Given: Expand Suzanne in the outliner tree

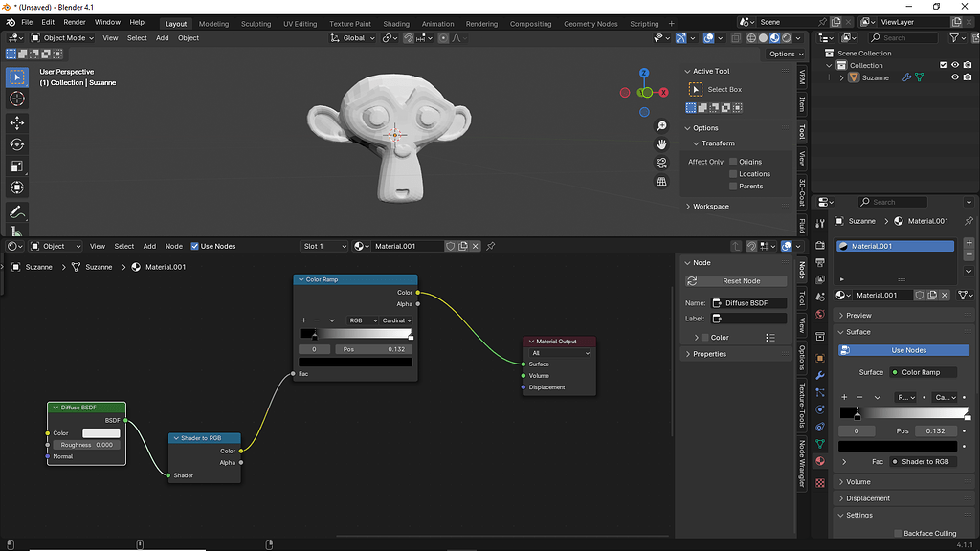Looking at the screenshot, I should click(x=842, y=78).
